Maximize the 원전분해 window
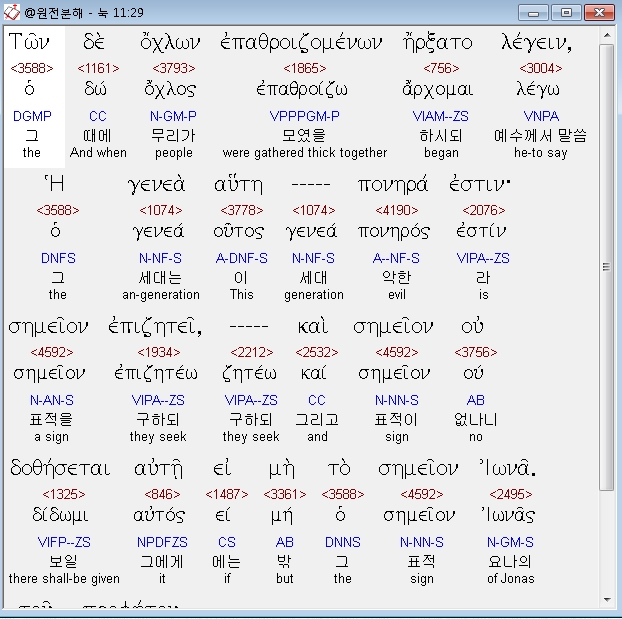Viewport: 622px width, 619px height. 566,13
